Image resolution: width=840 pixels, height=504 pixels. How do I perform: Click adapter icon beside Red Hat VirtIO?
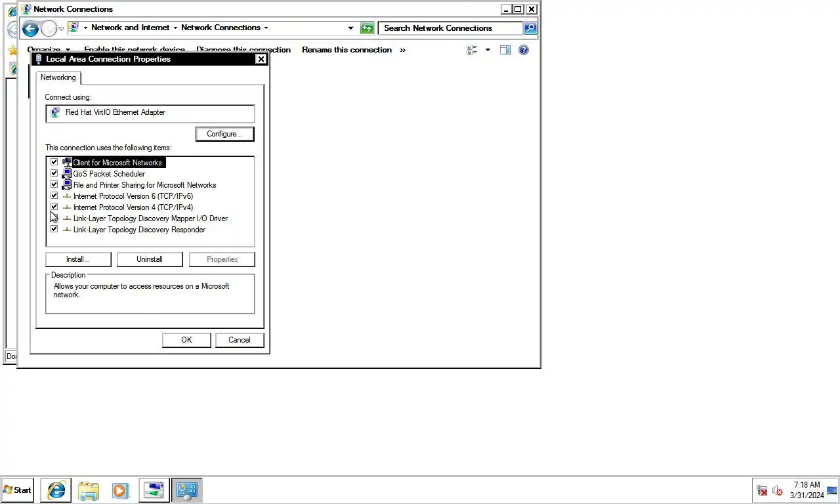55,112
